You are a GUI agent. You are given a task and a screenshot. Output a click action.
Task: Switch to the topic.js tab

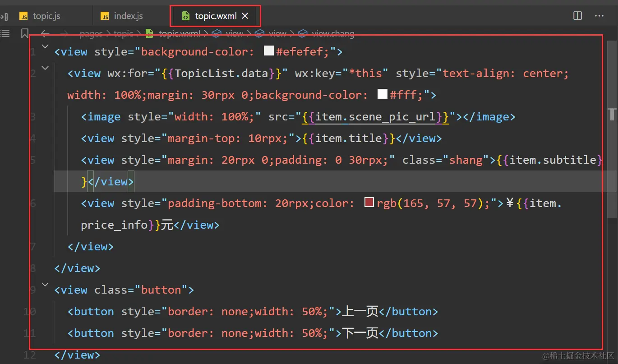[x=46, y=16]
